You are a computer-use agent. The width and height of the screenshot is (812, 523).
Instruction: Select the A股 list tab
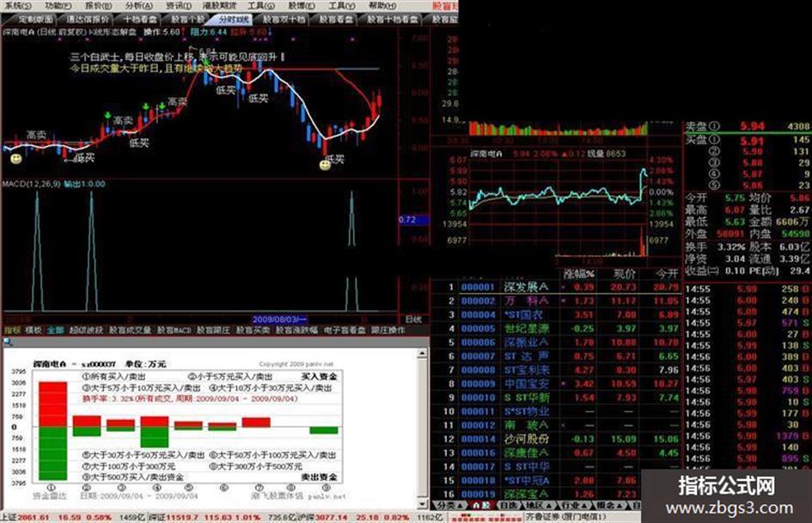coord(481,505)
